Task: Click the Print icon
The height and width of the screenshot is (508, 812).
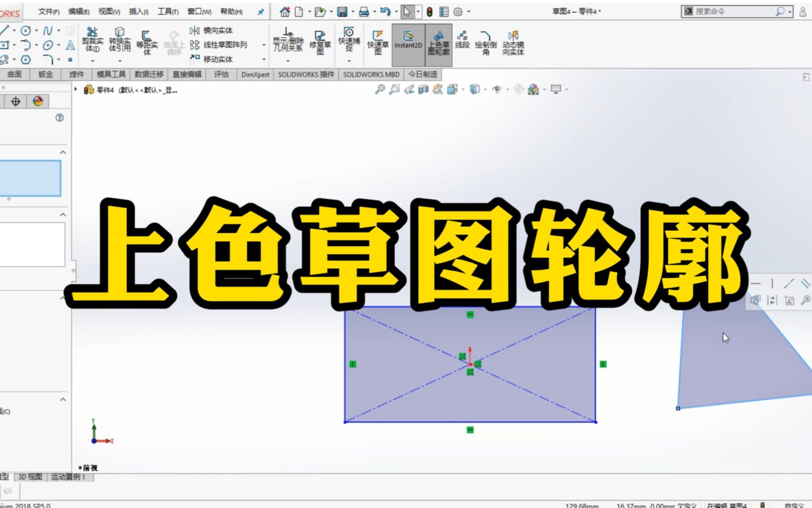Action: 364,12
